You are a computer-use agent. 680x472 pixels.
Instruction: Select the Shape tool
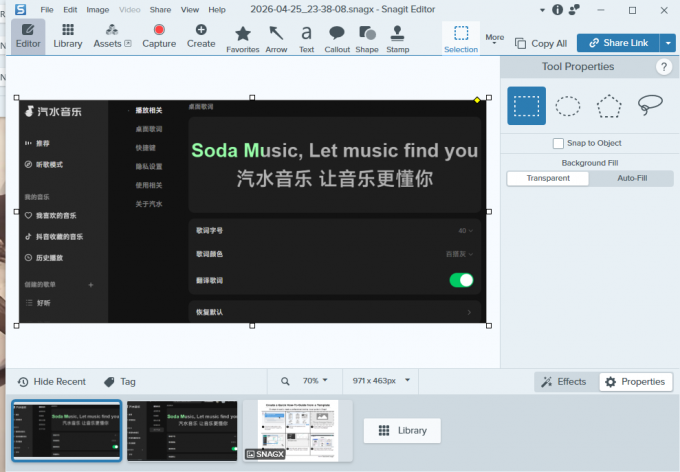click(367, 39)
